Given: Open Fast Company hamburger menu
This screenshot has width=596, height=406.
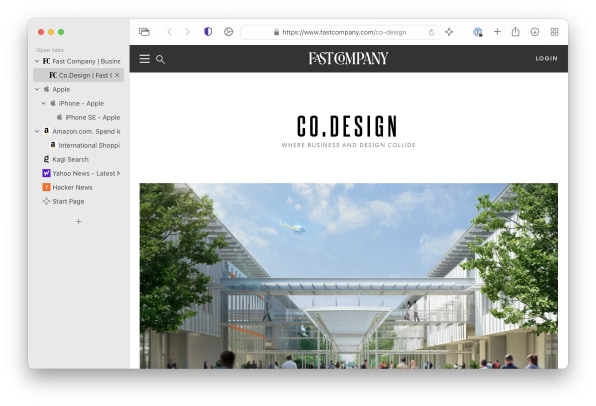Looking at the screenshot, I should click(x=144, y=59).
